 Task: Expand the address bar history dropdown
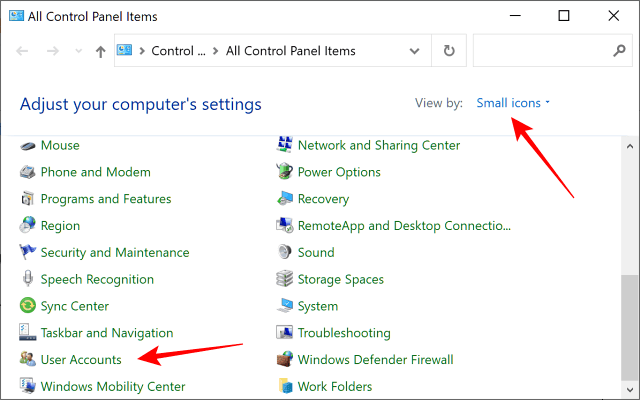tap(414, 51)
